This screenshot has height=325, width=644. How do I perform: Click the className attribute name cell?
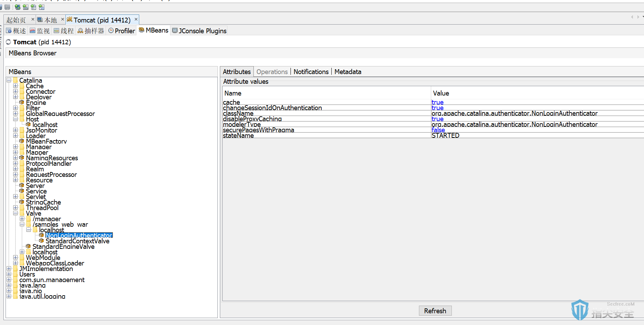click(x=327, y=113)
